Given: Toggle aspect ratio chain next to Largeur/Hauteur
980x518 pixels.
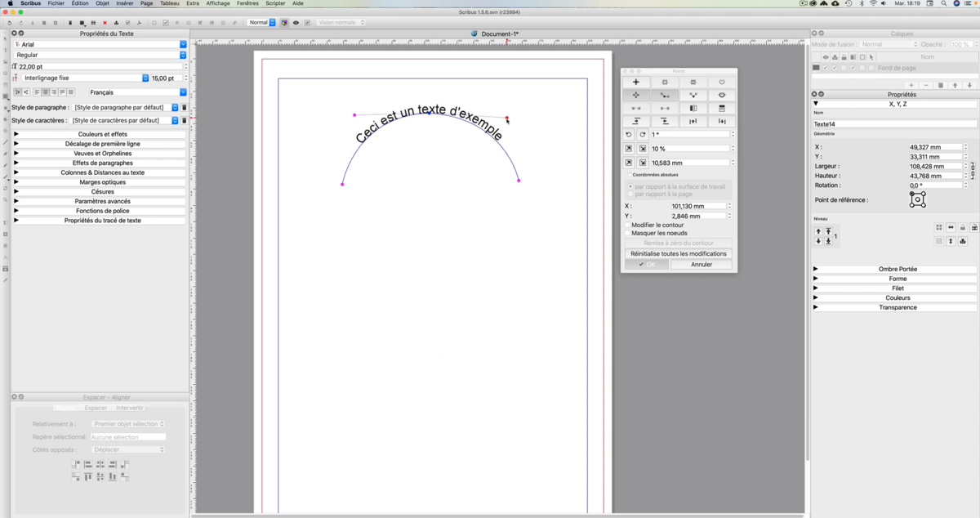Looking at the screenshot, I should point(973,171).
